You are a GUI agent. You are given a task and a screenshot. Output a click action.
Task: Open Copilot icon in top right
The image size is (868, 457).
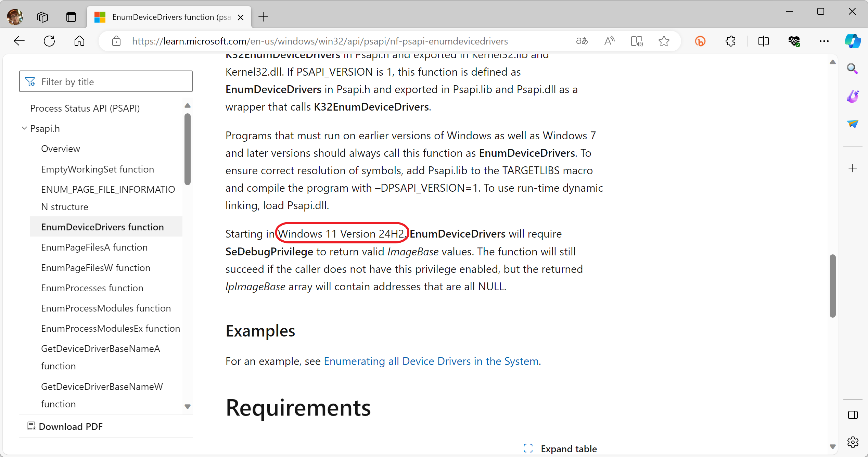tap(853, 41)
